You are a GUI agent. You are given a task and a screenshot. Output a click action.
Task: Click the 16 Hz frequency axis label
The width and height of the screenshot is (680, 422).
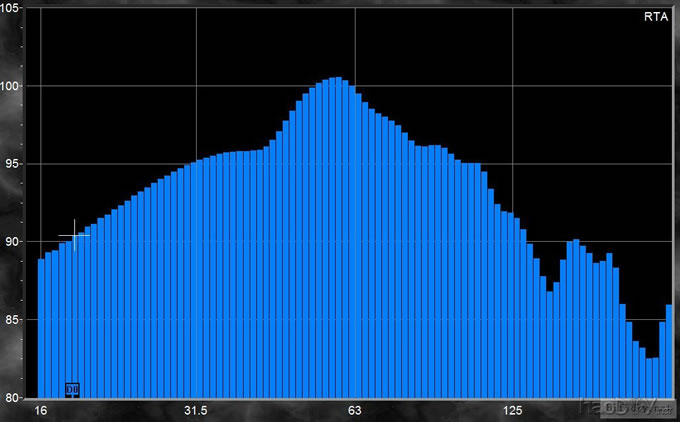click(x=40, y=411)
